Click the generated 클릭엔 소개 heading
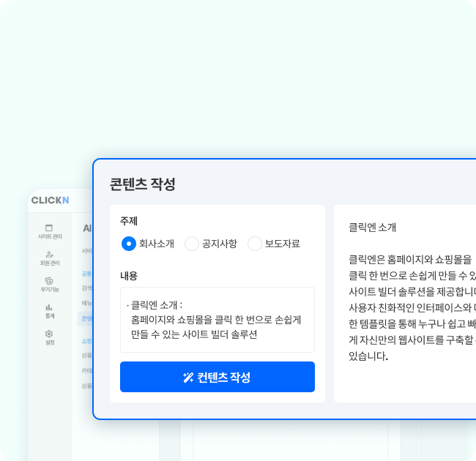The image size is (476, 461). [x=373, y=228]
